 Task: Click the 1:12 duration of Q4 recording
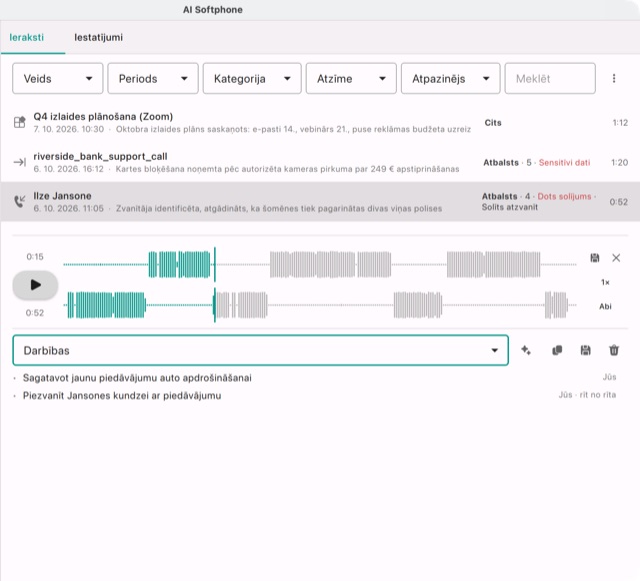point(620,122)
